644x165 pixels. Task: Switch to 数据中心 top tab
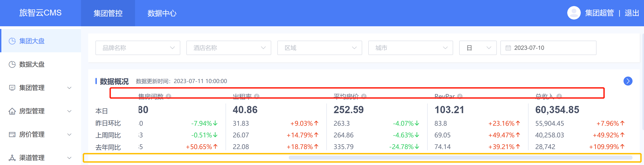coord(162,13)
